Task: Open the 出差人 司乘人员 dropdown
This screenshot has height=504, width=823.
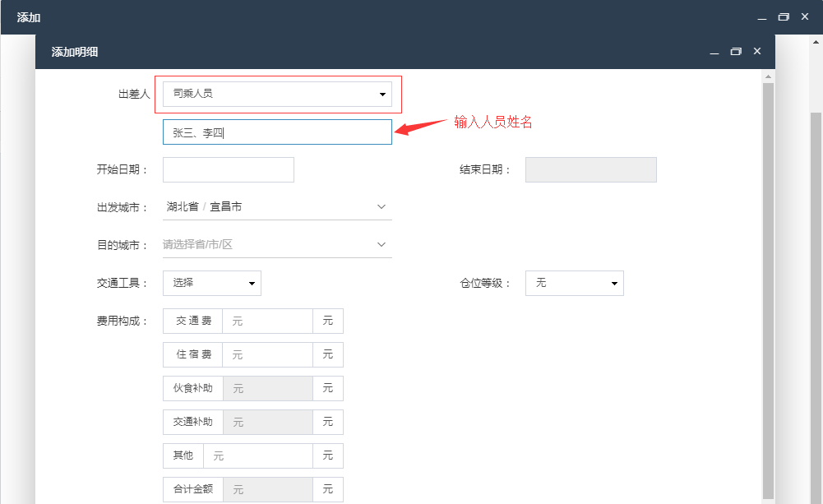Action: (x=277, y=94)
